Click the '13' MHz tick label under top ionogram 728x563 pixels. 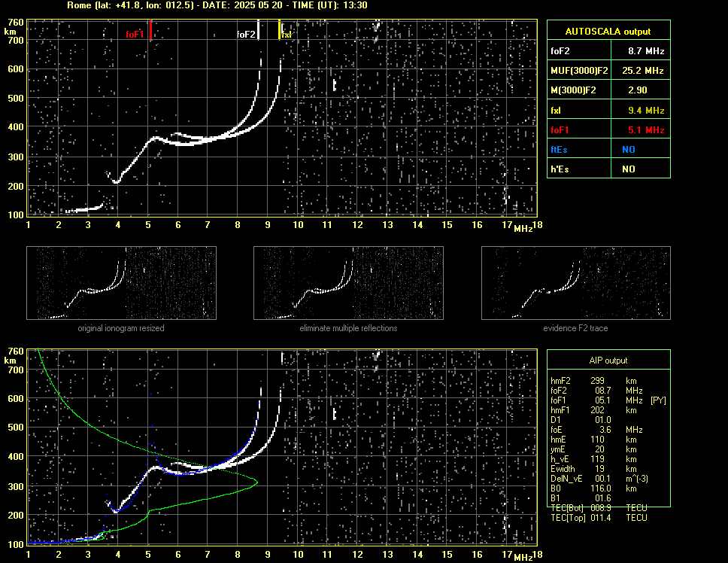[387, 225]
